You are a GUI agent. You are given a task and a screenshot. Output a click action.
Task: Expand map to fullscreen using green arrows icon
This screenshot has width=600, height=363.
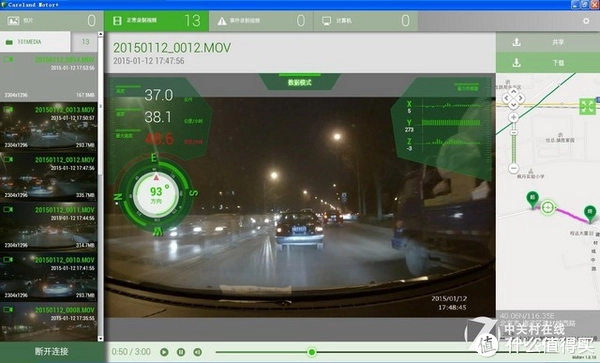587,106
